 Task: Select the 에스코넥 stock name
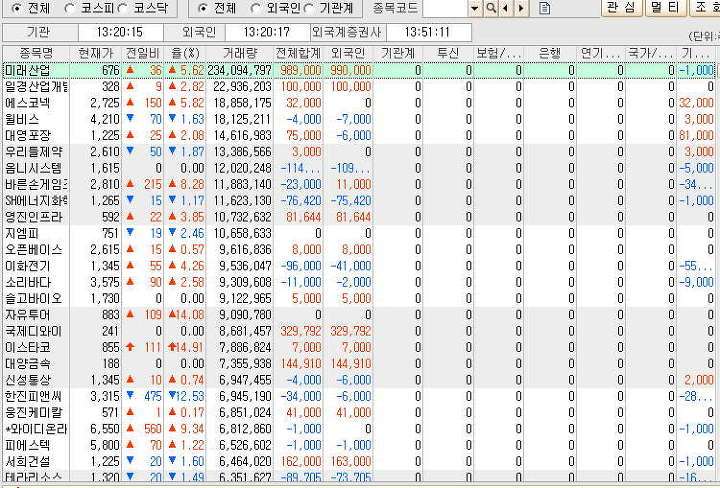(28, 103)
